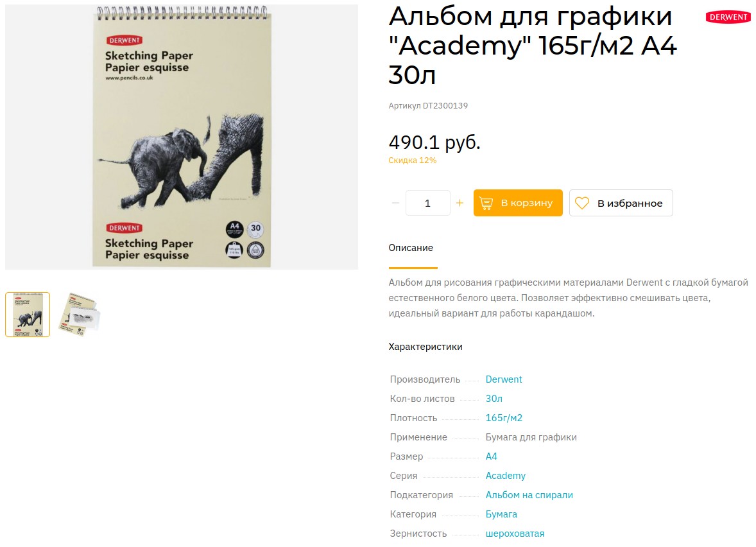The image size is (756, 547).
Task: Select the second album thumbnail
Action: pos(79,315)
